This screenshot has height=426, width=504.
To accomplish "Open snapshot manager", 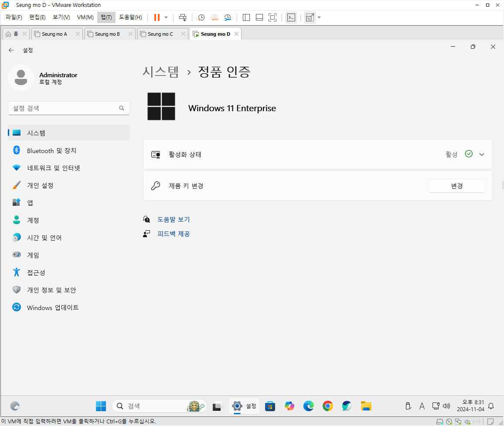I will click(x=228, y=17).
